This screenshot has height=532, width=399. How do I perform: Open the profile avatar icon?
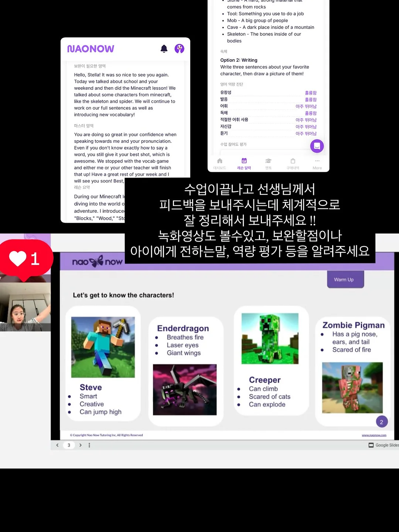[180, 49]
